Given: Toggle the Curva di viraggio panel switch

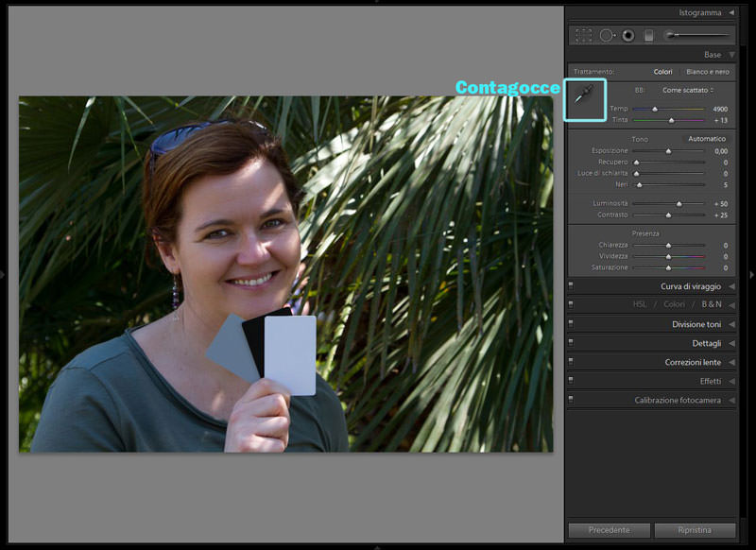Looking at the screenshot, I should click(571, 285).
